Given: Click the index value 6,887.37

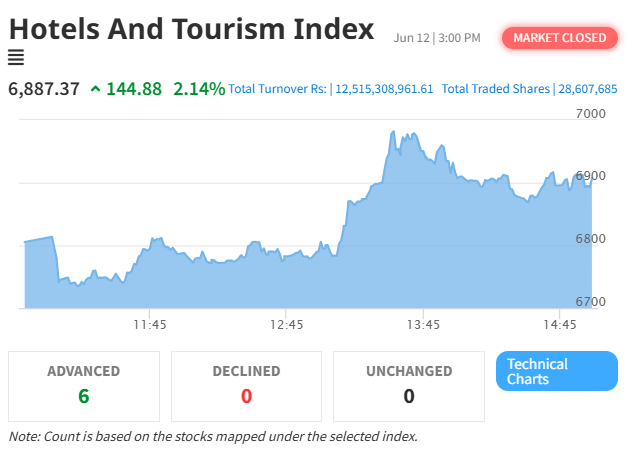Looking at the screenshot, I should tap(44, 89).
